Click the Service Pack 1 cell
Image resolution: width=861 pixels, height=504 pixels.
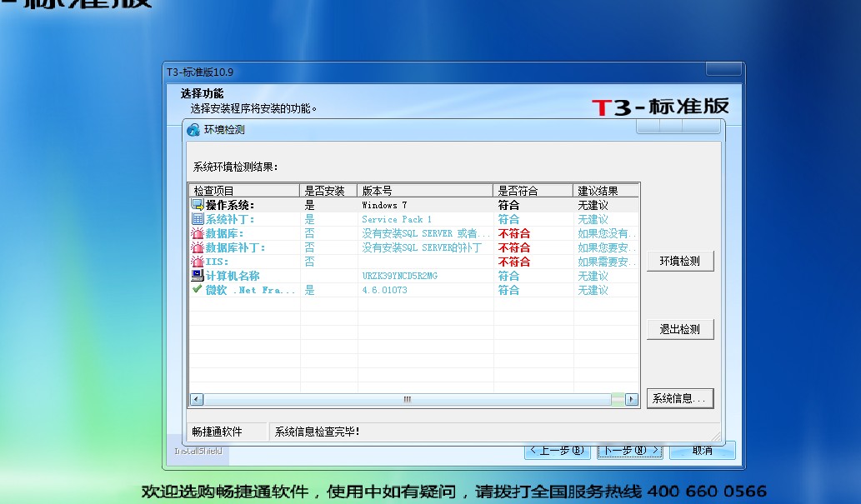point(397,219)
